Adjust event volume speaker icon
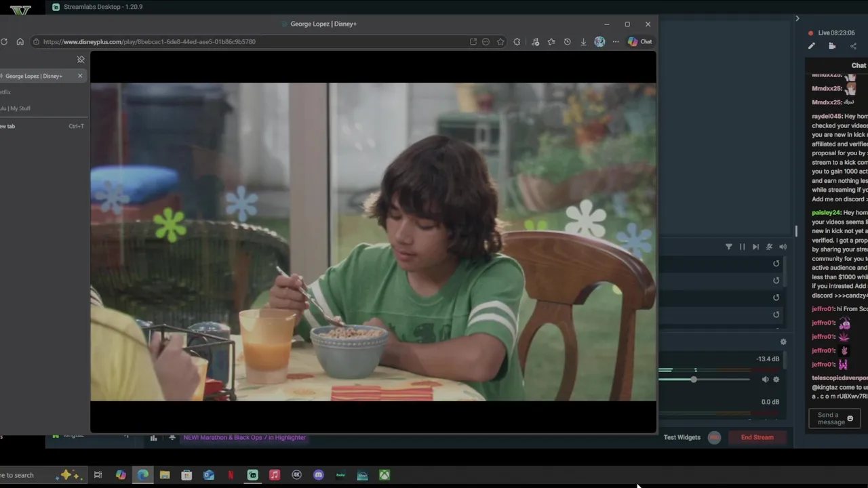868x488 pixels. pyautogui.click(x=783, y=247)
